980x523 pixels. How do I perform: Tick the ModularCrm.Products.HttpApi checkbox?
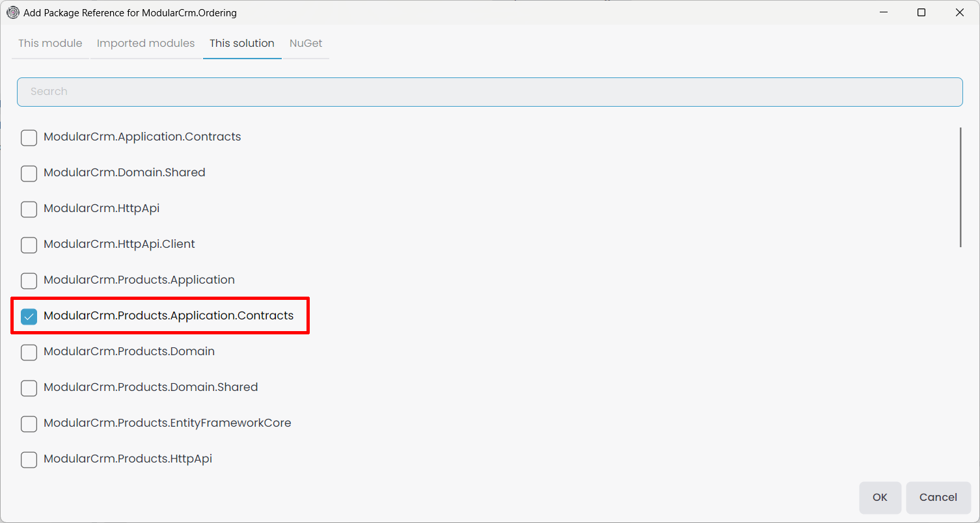point(29,459)
